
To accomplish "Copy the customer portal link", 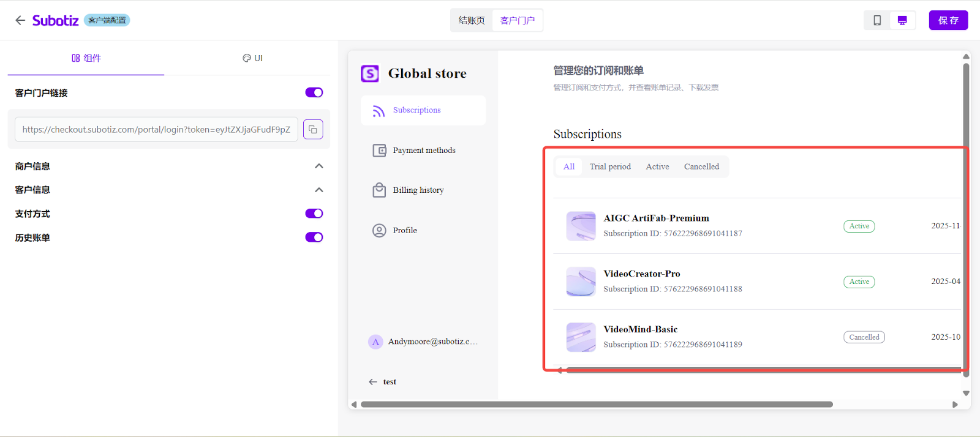I will coord(313,129).
